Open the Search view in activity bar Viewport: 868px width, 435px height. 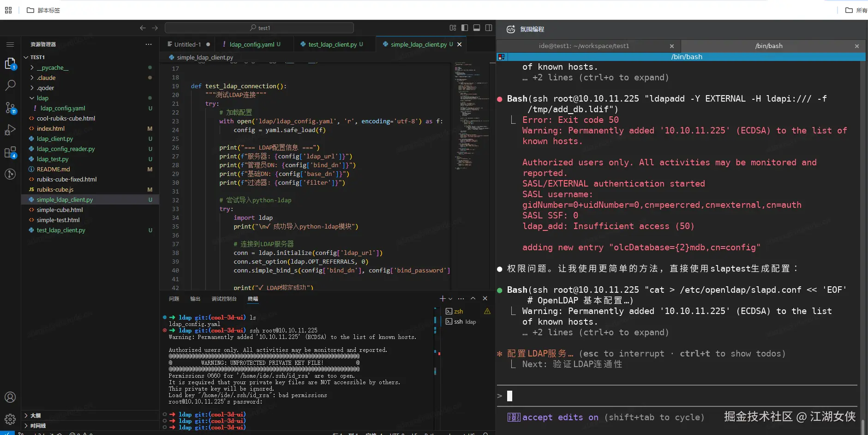pos(10,85)
